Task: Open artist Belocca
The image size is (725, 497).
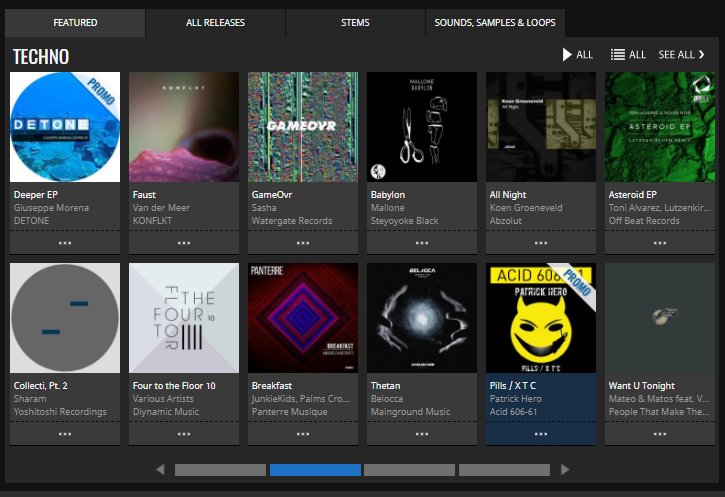Action: pyautogui.click(x=387, y=399)
